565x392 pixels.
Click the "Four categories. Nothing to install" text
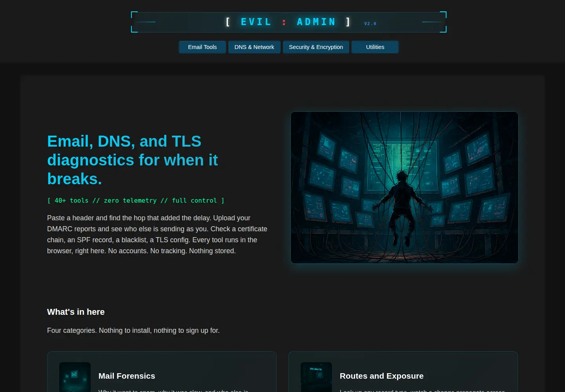pos(133,330)
